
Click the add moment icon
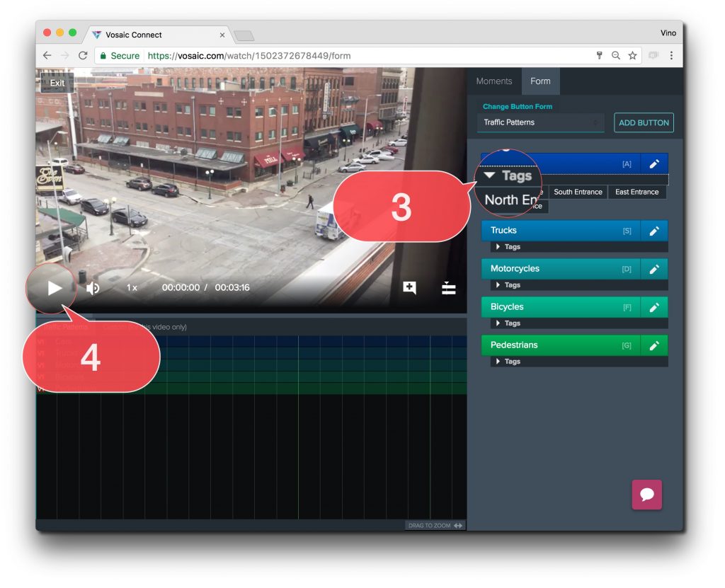[409, 287]
